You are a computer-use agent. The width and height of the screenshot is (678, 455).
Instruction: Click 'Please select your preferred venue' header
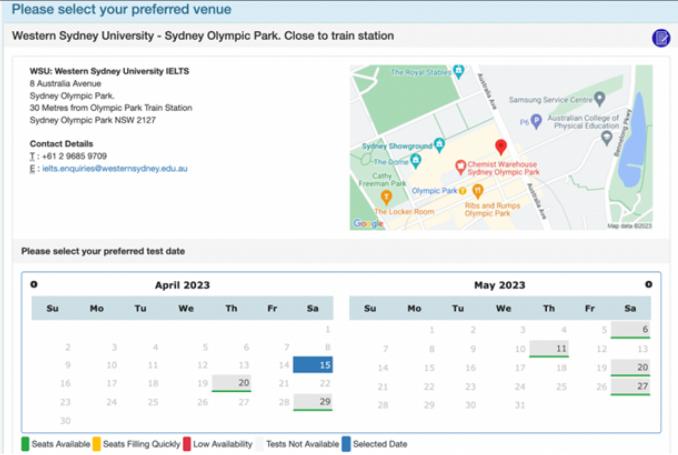122,9
